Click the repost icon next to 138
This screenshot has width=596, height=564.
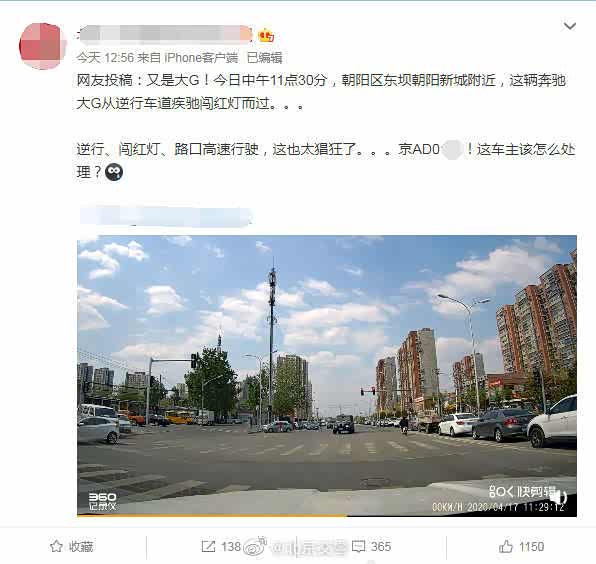pyautogui.click(x=208, y=547)
